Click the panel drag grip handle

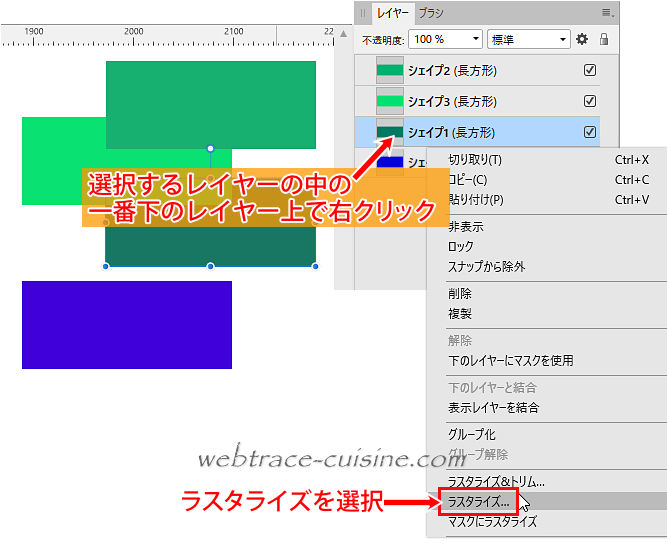[x=363, y=13]
